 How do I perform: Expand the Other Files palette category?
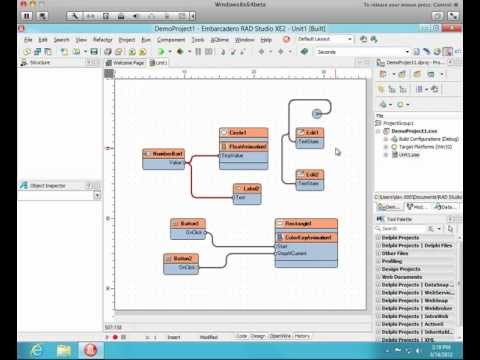[378, 253]
